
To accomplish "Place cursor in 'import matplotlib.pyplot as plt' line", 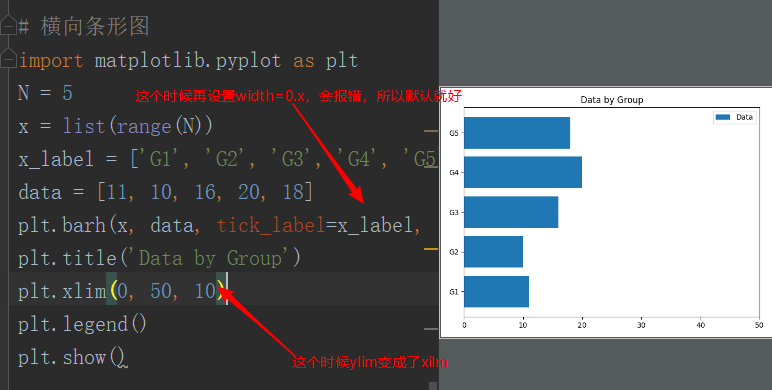I will point(188,61).
